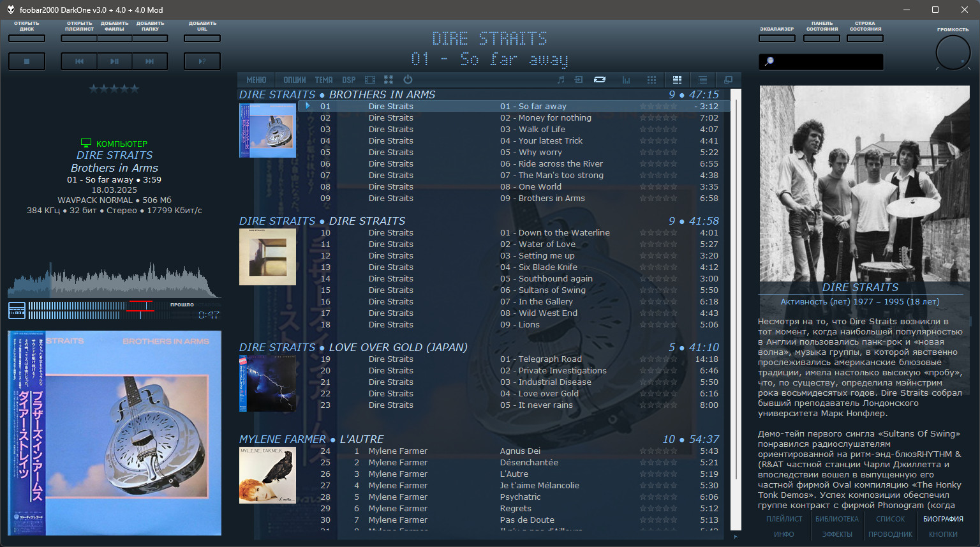Click the Mylene Farmer L'Autre album thumbnail
This screenshot has height=547, width=980.
pos(267,475)
